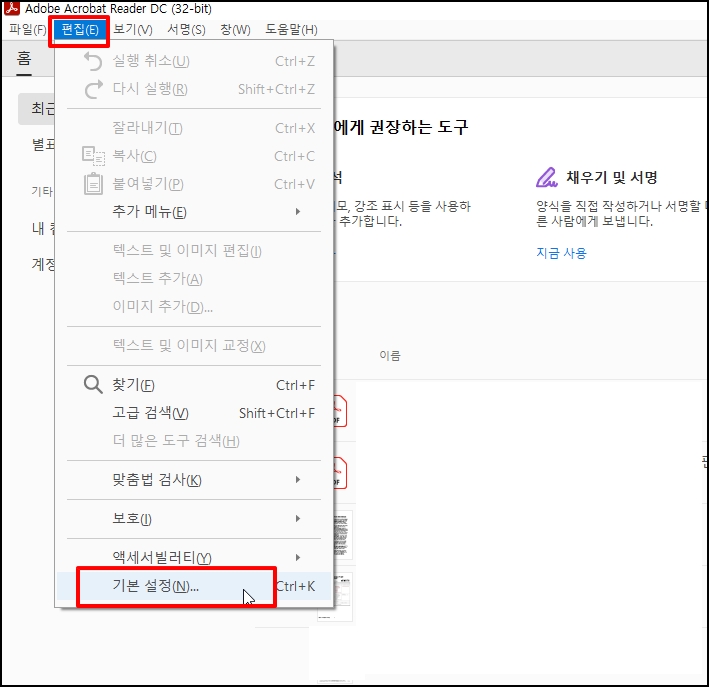The height and width of the screenshot is (687, 709).
Task: Click the undo arrow icon beside 실행 취소
Action: click(x=93, y=61)
